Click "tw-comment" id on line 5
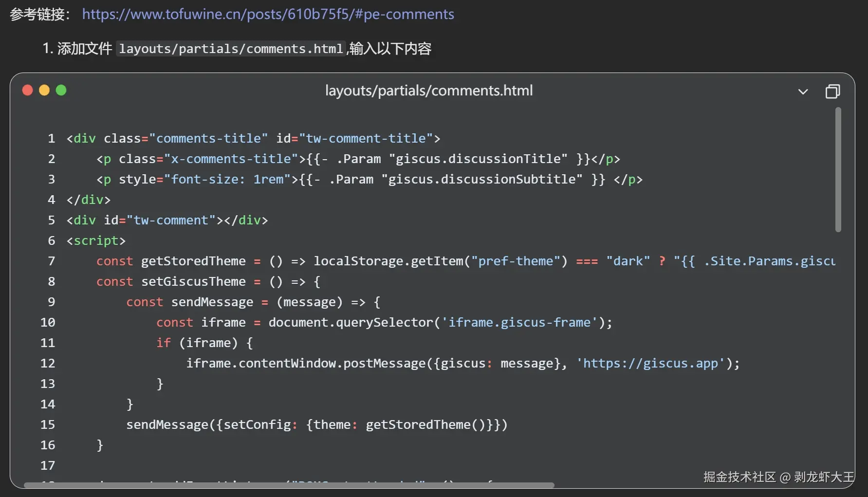Image resolution: width=868 pixels, height=497 pixels. pos(171,220)
